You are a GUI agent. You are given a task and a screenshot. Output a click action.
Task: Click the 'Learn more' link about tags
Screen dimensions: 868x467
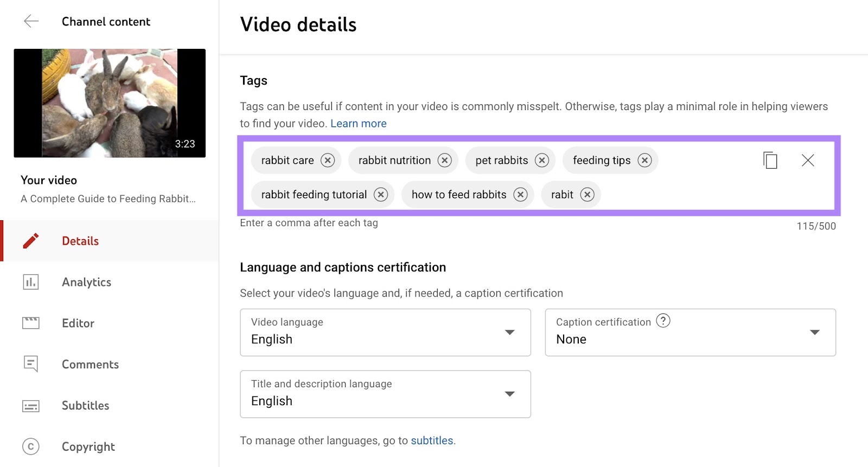(358, 124)
